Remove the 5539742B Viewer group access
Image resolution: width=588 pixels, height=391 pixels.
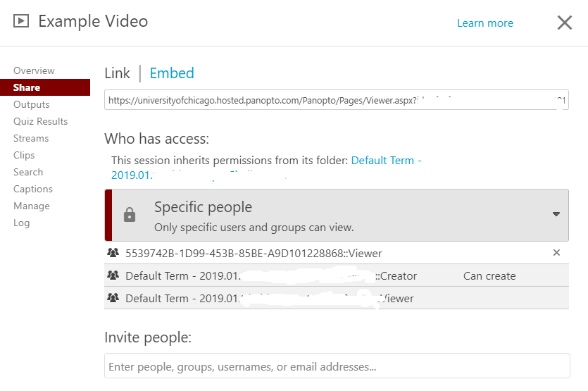(556, 253)
